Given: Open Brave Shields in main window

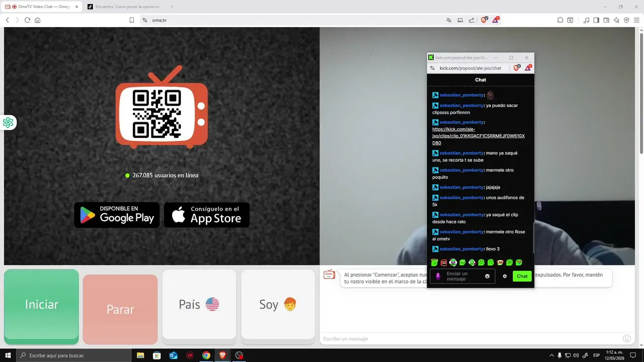Looking at the screenshot, I should tap(484, 20).
